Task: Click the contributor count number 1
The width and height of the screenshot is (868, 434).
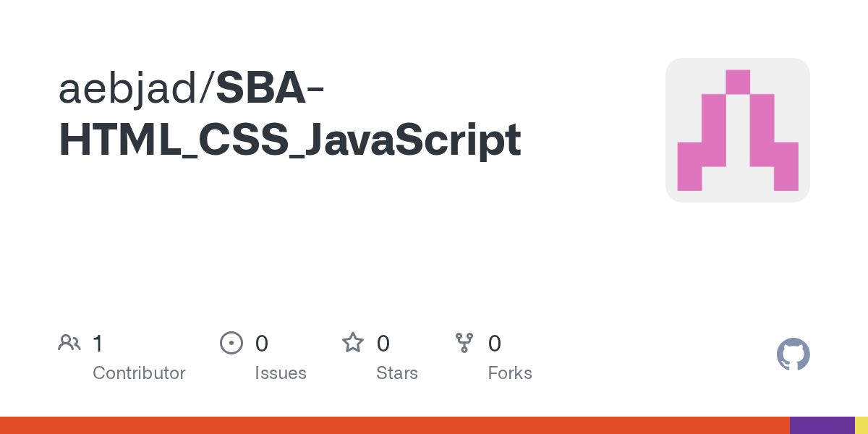Action: pyautogui.click(x=98, y=343)
